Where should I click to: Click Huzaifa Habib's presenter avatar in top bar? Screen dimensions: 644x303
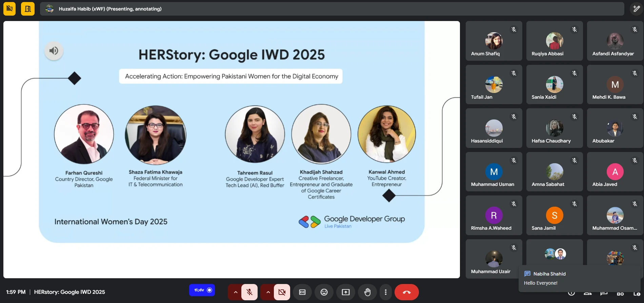49,9
